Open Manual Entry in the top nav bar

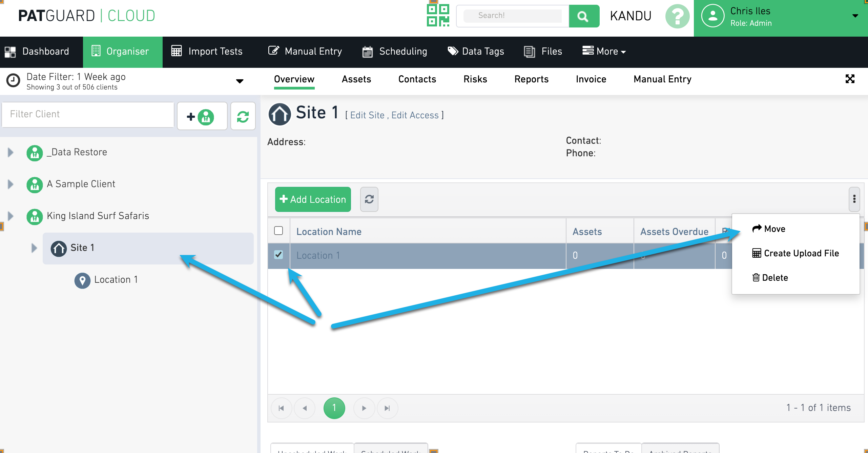tap(305, 52)
